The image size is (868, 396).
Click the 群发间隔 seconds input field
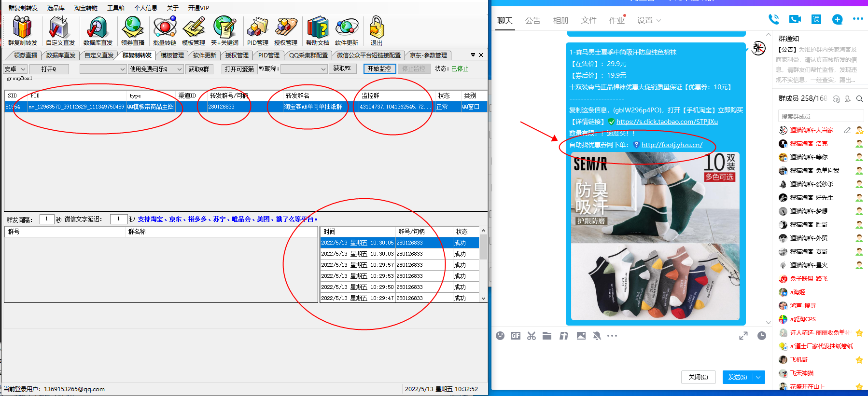point(46,219)
